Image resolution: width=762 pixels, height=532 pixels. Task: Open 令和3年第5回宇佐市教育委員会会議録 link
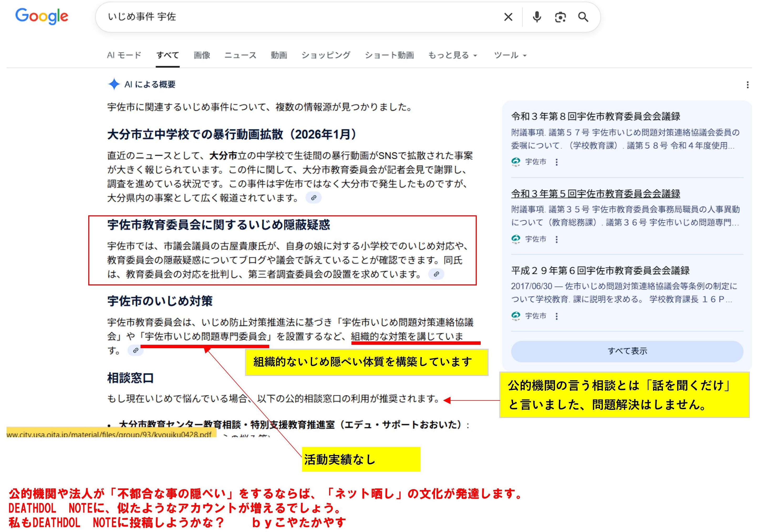[x=595, y=194]
